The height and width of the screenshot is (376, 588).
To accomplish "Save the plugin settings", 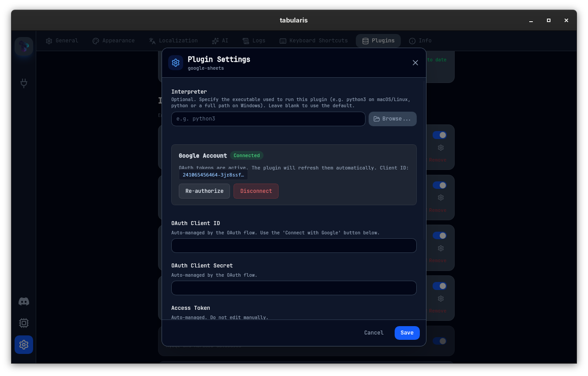I will tap(407, 333).
